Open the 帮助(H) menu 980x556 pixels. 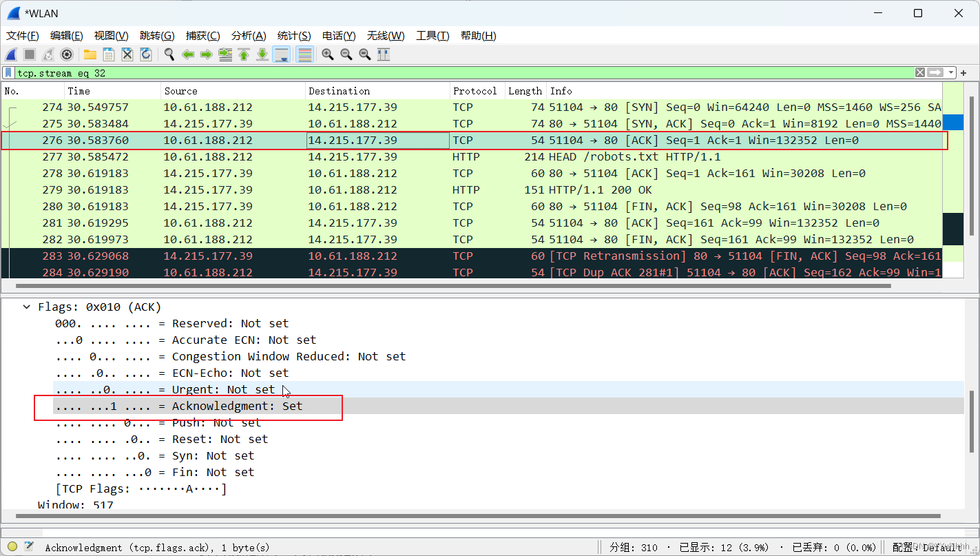pos(478,36)
